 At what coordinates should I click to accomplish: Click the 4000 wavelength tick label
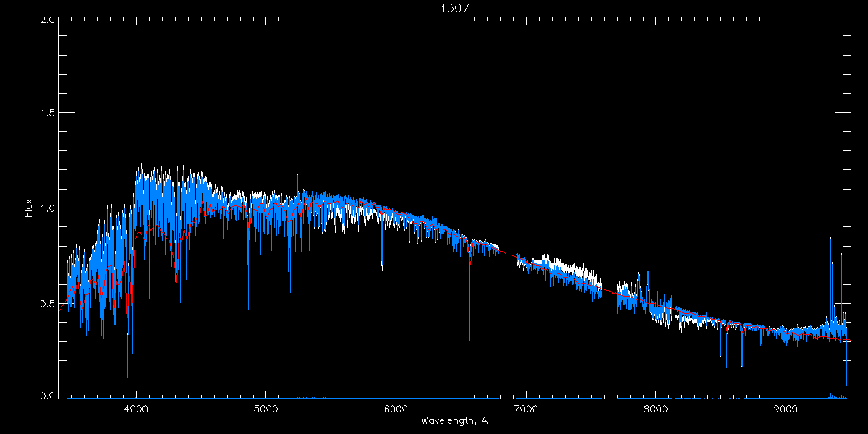click(136, 409)
